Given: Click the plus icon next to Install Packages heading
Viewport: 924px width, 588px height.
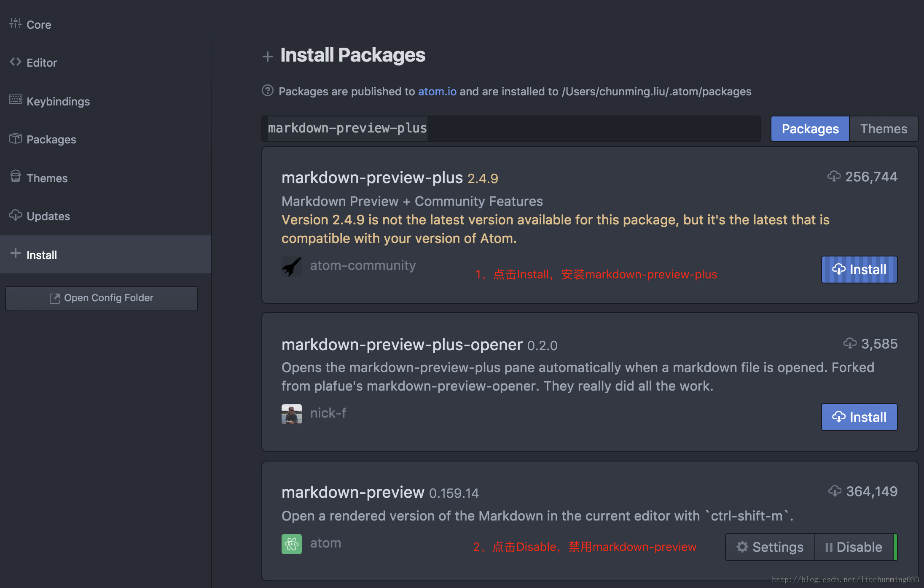Looking at the screenshot, I should [267, 56].
